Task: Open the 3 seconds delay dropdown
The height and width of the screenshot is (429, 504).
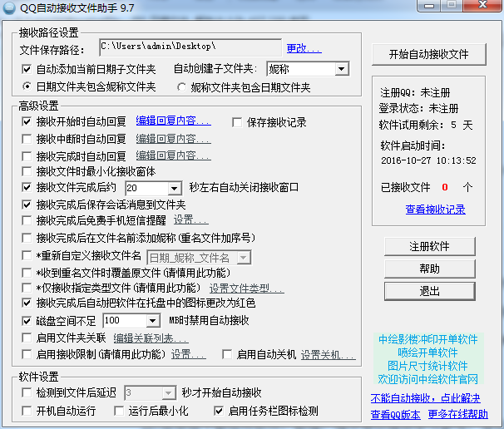Action: click(168, 393)
